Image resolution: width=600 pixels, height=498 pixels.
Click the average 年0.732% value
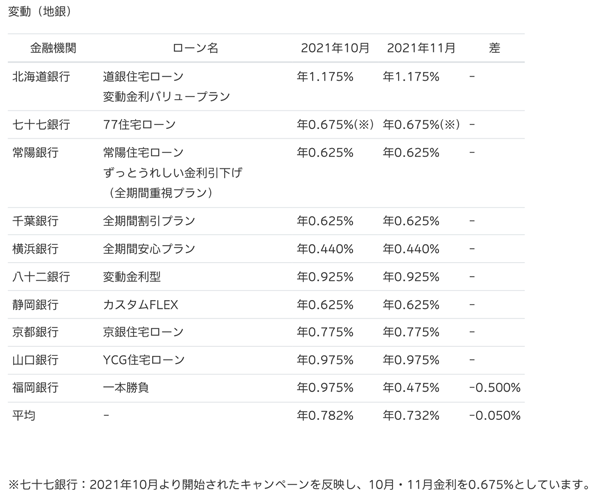(411, 416)
